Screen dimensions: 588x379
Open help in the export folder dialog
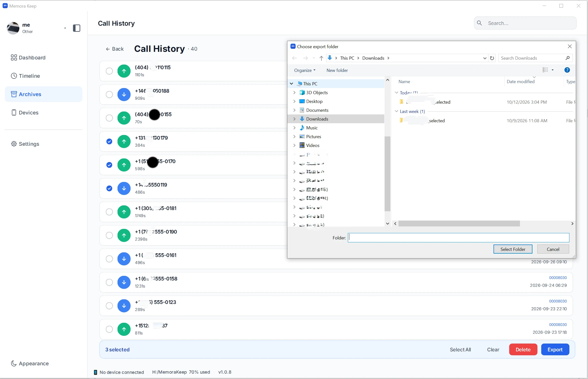(567, 70)
